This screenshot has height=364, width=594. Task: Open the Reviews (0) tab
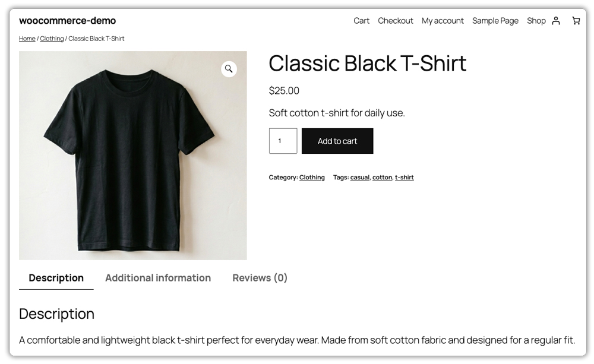(x=260, y=277)
